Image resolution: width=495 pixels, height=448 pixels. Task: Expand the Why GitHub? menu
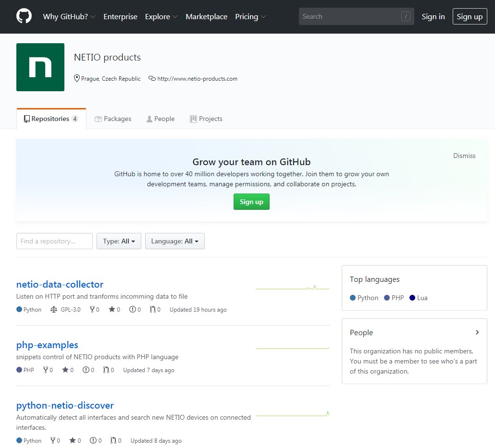click(x=69, y=16)
